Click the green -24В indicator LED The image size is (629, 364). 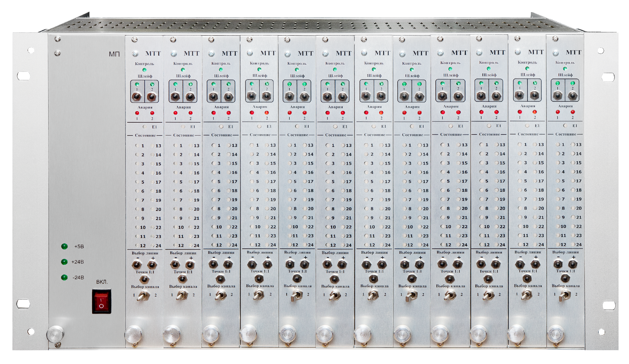64,278
